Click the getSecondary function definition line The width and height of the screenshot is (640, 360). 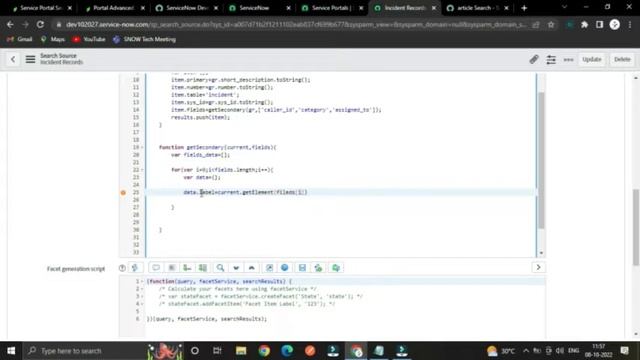(x=218, y=147)
